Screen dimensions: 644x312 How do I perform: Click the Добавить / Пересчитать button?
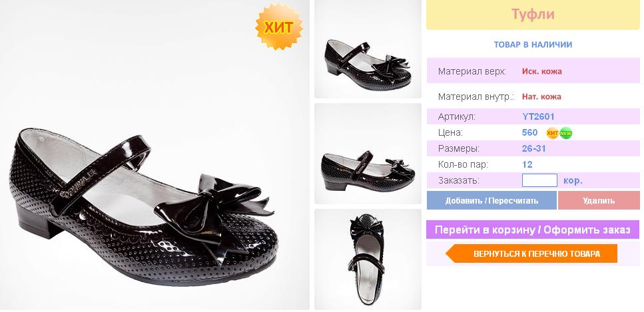pos(491,200)
